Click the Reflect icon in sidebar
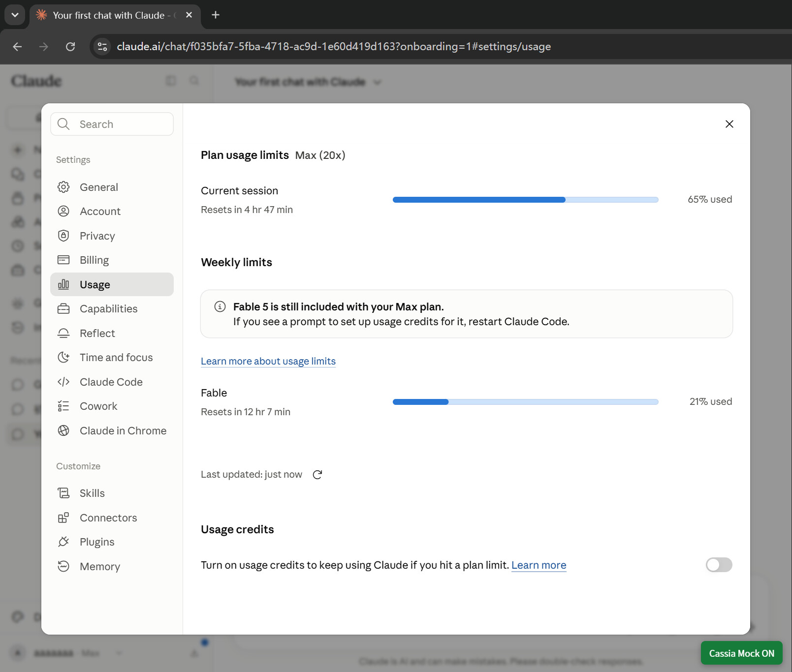This screenshot has height=672, width=792. coord(63,333)
